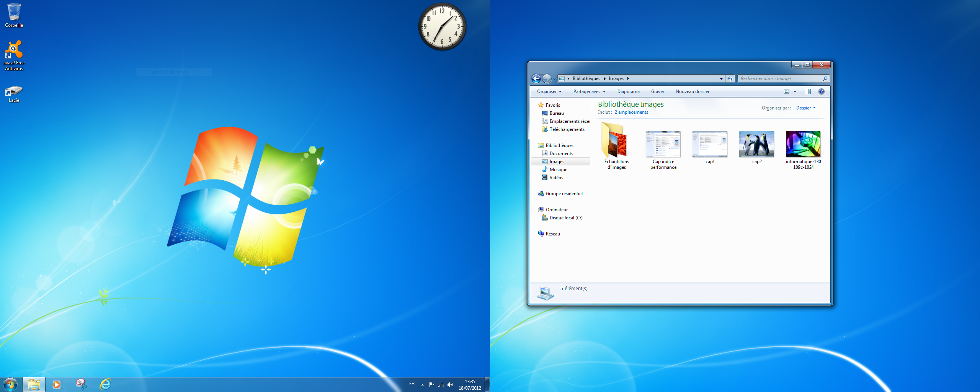The height and width of the screenshot is (392, 980).
Task: Open the Corbeille recycle bin icon
Action: click(x=14, y=15)
